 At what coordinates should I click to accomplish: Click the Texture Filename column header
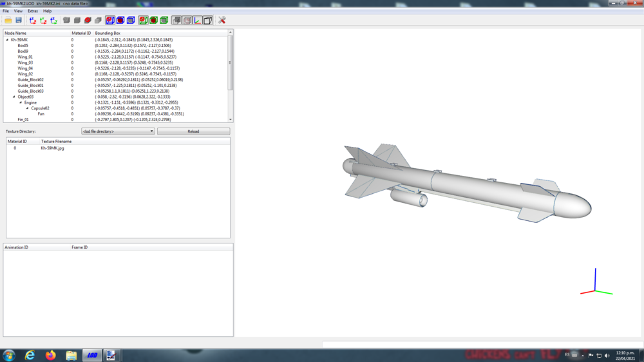click(56, 141)
